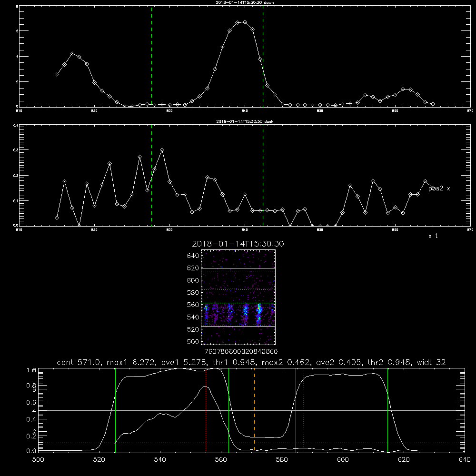
Task: Click the bottom plot x-axis label 640
Action: (x=465, y=460)
